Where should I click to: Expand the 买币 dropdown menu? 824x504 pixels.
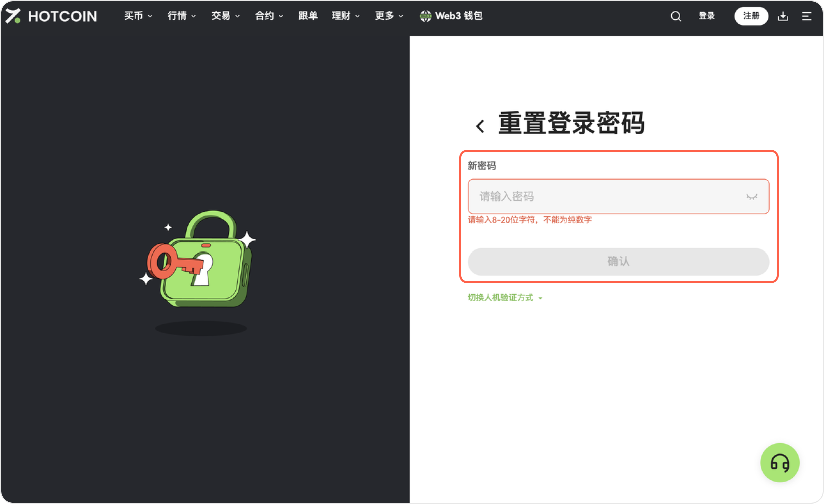[138, 16]
